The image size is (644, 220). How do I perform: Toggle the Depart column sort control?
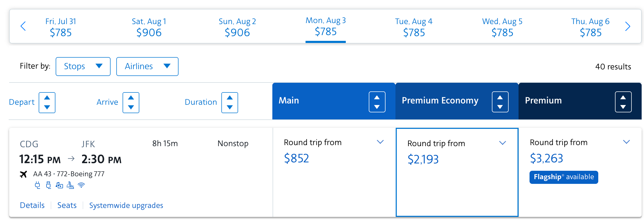pos(47,102)
